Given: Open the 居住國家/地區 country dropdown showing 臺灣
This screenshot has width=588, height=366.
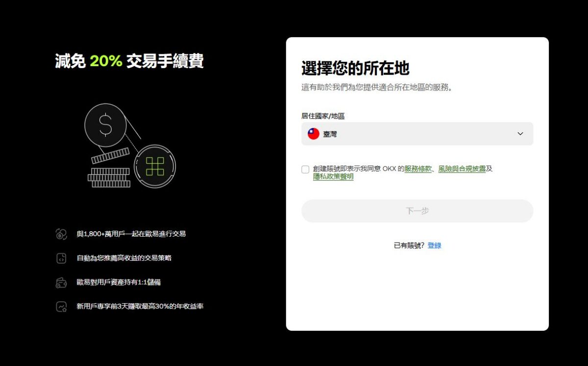Looking at the screenshot, I should (x=417, y=134).
